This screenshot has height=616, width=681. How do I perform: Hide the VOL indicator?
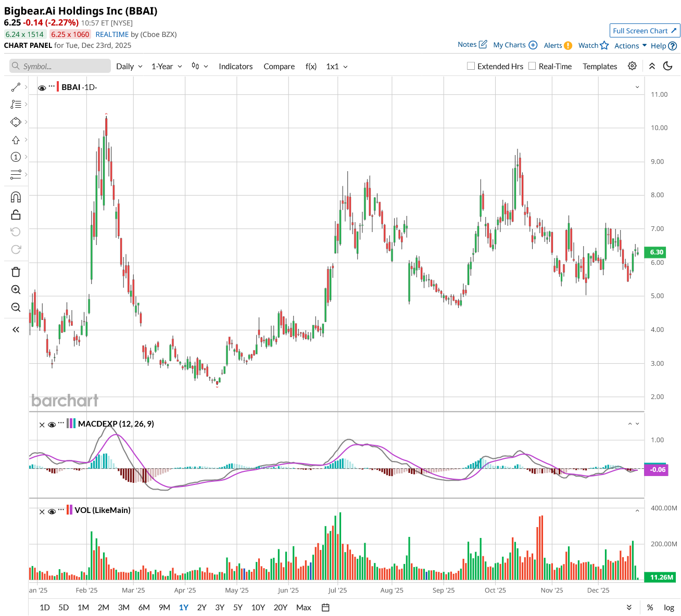52,511
